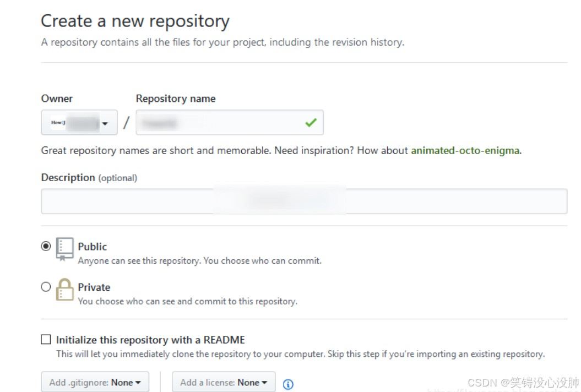581x392 pixels.
Task: Click the Private option label
Action: tap(94, 287)
